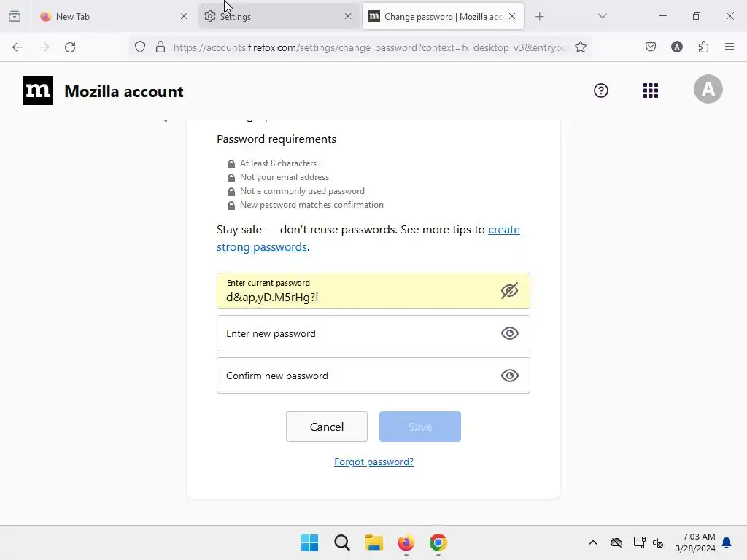The image size is (747, 560).
Task: Open Firefox View folder icon in tab bar
Action: point(15,16)
